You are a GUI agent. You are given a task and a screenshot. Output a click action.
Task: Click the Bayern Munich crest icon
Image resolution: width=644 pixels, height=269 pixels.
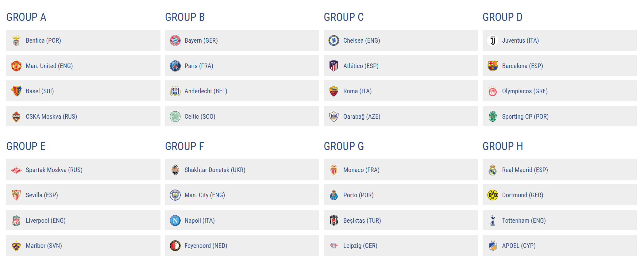pyautogui.click(x=175, y=40)
